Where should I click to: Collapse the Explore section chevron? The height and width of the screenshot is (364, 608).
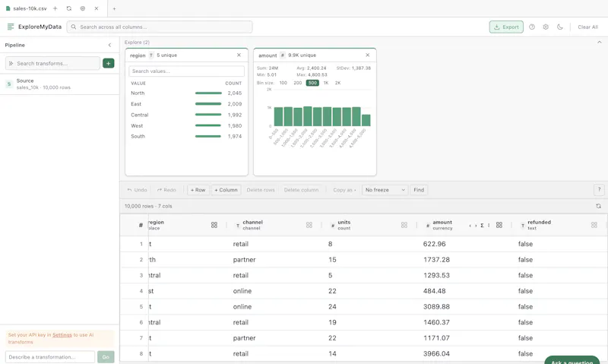[x=599, y=42]
